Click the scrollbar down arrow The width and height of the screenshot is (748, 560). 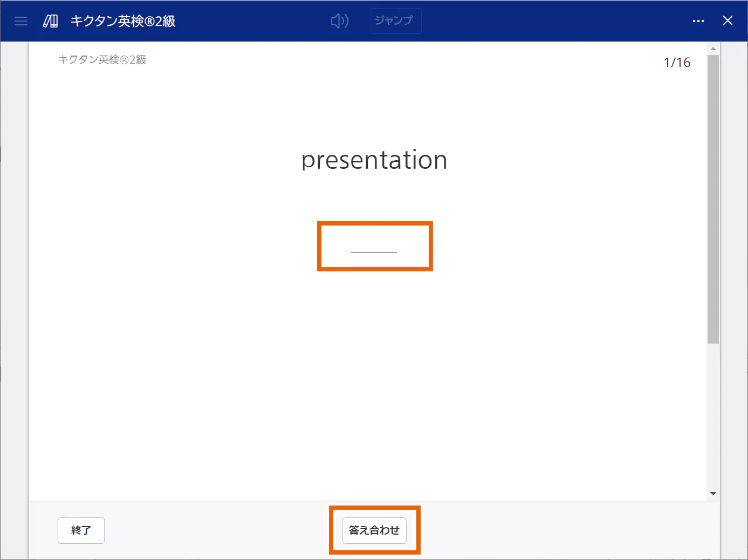click(x=713, y=494)
